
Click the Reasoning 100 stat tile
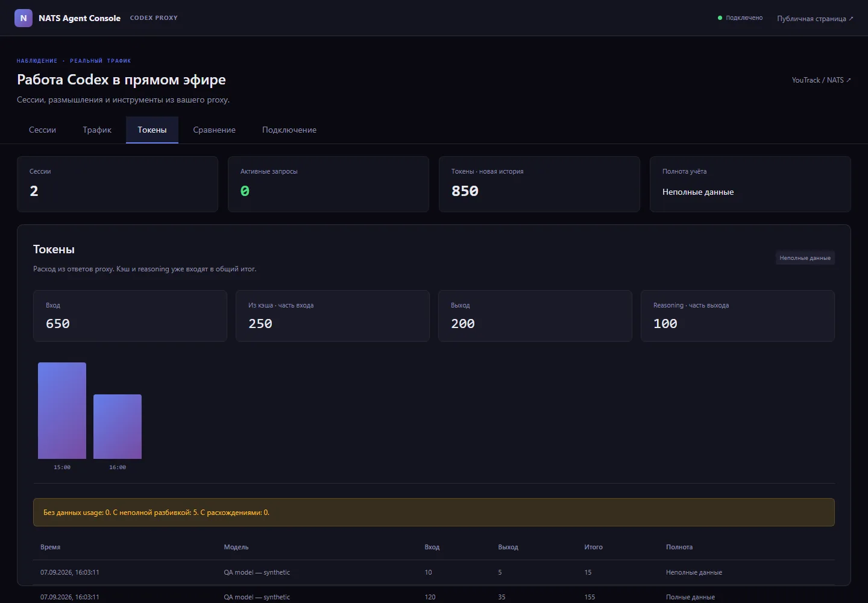738,316
